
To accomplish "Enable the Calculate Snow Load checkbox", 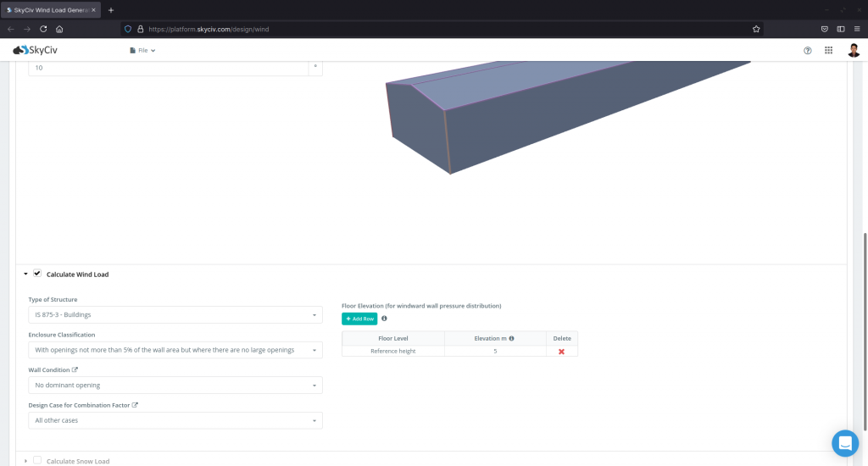I will pyautogui.click(x=37, y=460).
